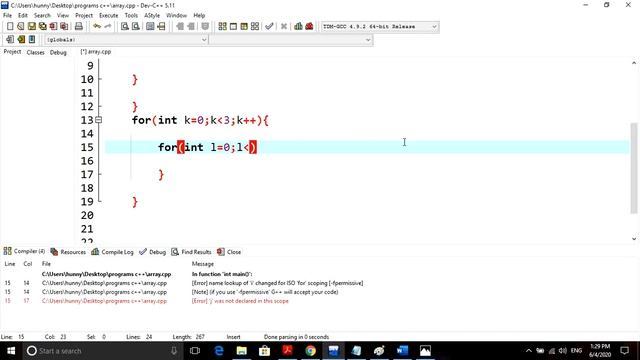Open the Help menu
The height and width of the screenshot is (360, 640).
click(x=199, y=16)
